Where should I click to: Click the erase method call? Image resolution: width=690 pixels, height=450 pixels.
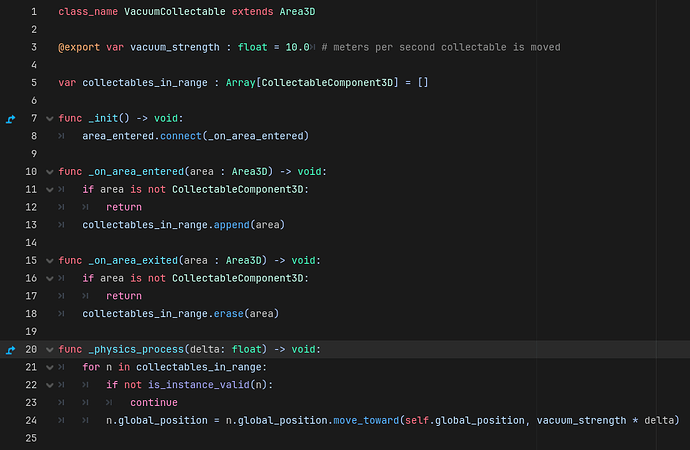(228, 314)
